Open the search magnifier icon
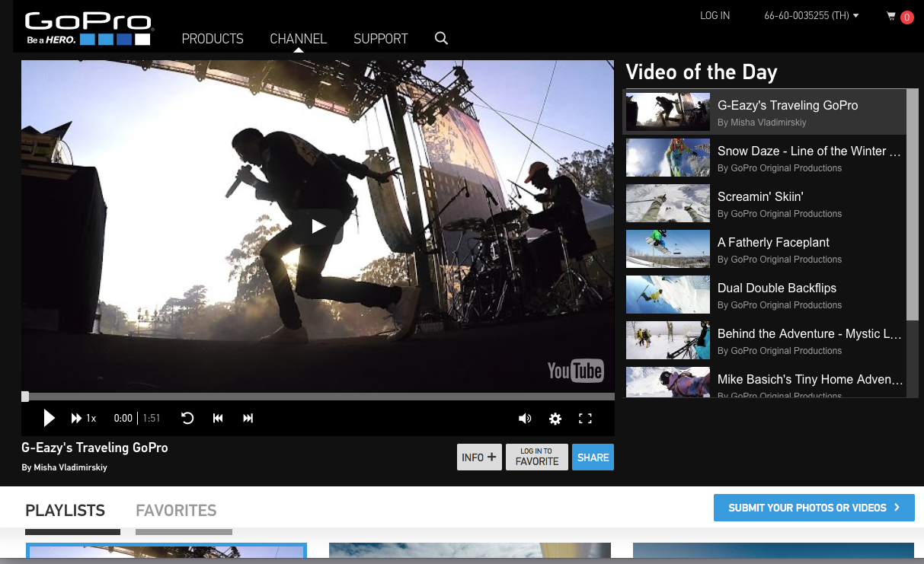The width and height of the screenshot is (924, 564). point(441,38)
